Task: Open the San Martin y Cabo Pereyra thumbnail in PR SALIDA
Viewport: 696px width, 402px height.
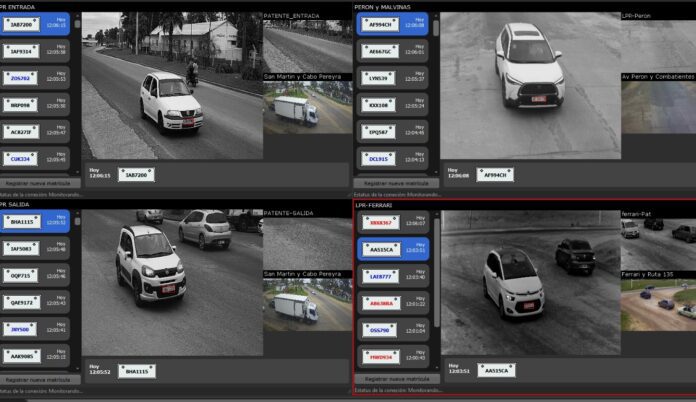Action: point(308,305)
